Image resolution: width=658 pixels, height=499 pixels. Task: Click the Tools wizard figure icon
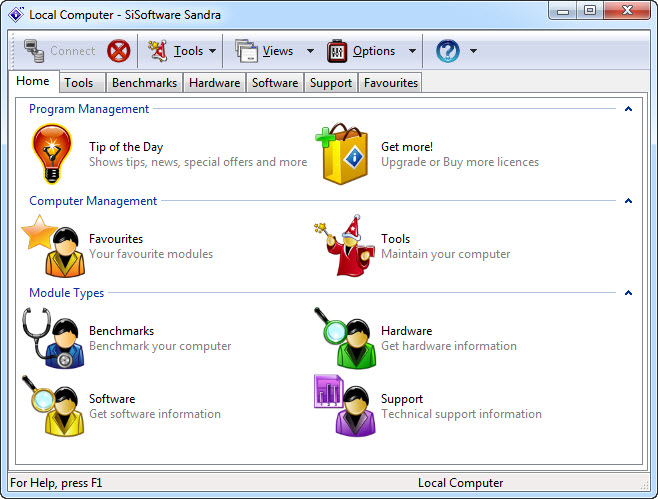[x=344, y=246]
